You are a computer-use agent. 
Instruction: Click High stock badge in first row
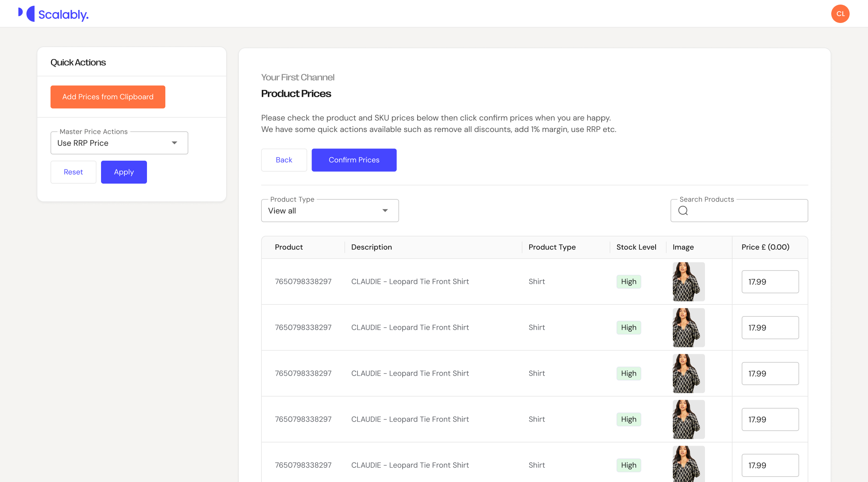click(x=628, y=282)
